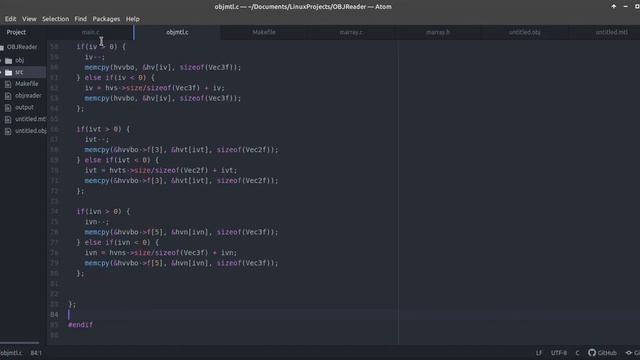Open the Help menu
The height and width of the screenshot is (360, 640).
click(133, 19)
